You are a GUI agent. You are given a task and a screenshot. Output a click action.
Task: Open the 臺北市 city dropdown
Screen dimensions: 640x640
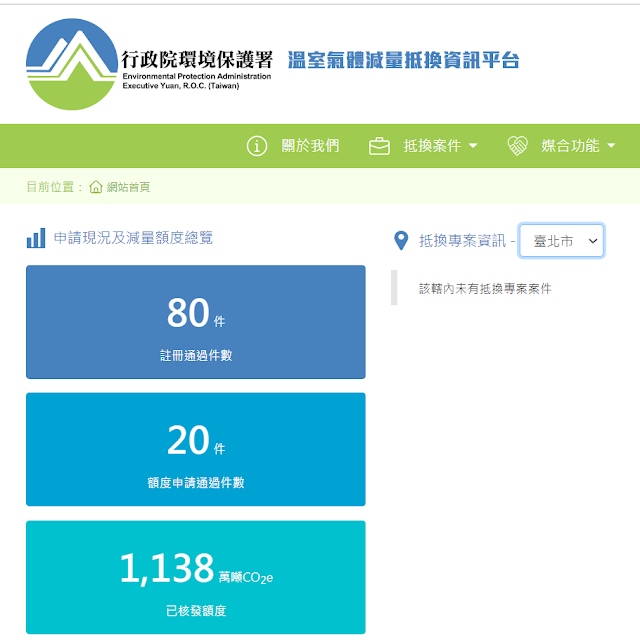coord(561,240)
